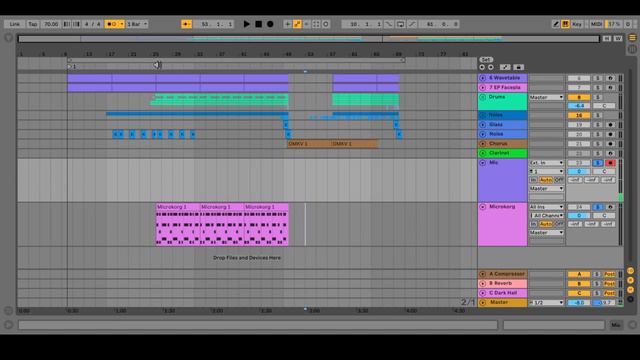
Task: Solo the Mic track
Action: (x=598, y=163)
